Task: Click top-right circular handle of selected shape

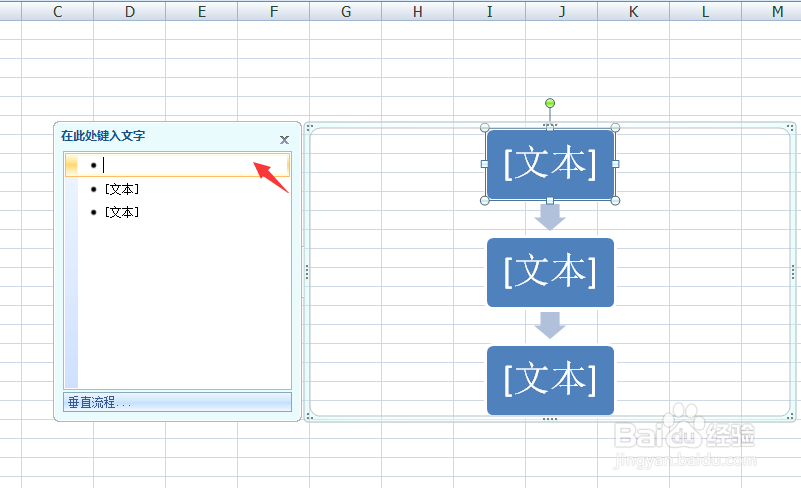Action: tap(615, 127)
